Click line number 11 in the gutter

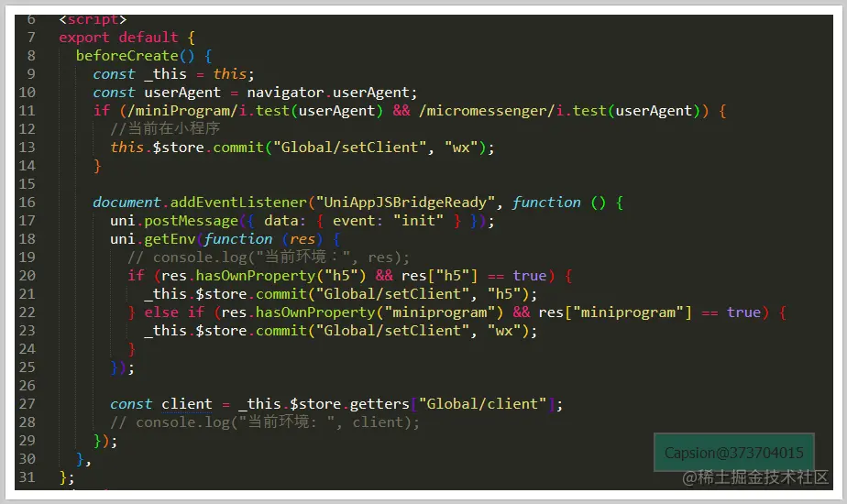27,111
